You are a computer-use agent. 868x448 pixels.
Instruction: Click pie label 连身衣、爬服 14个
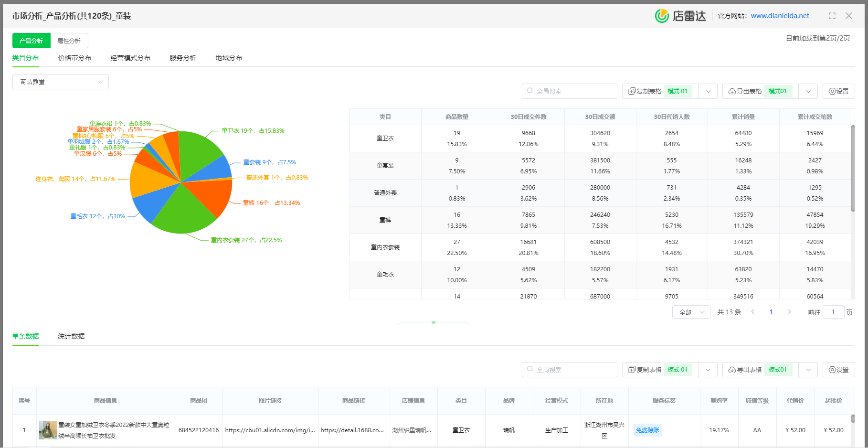(75, 179)
